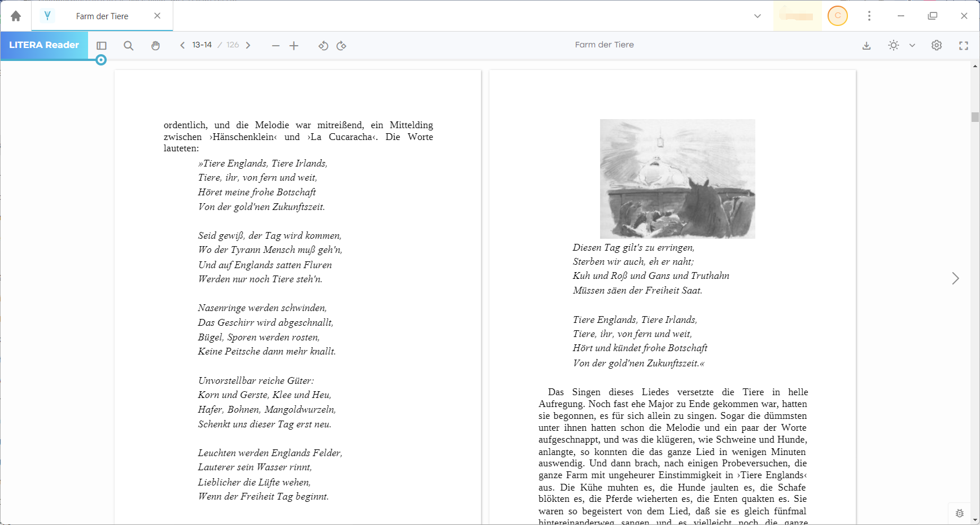980x525 pixels.
Task: Turn to the next spread using right arrow
Action: click(x=955, y=278)
